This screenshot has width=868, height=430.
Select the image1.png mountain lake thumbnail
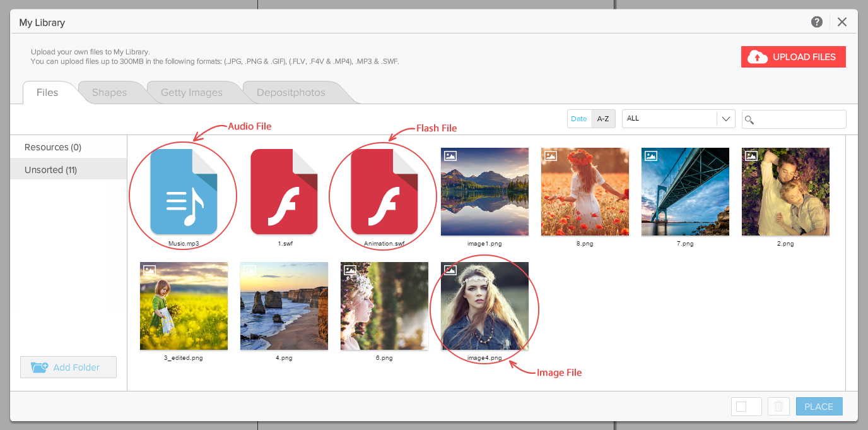pyautogui.click(x=484, y=191)
